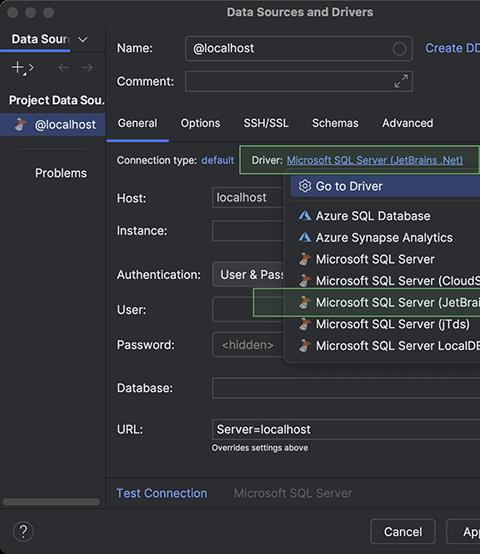This screenshot has width=480, height=554.
Task: Click the SQL Server icon beside jTds entry
Action: click(304, 324)
